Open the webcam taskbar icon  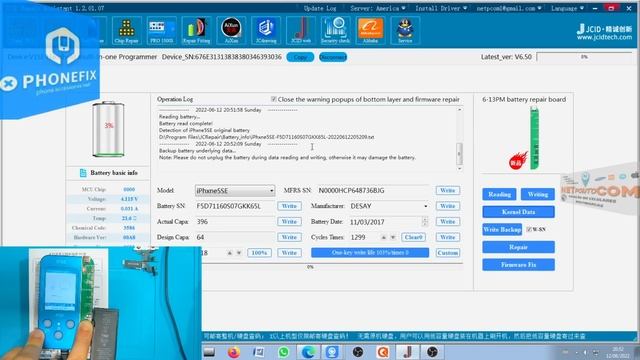(x=332, y=352)
